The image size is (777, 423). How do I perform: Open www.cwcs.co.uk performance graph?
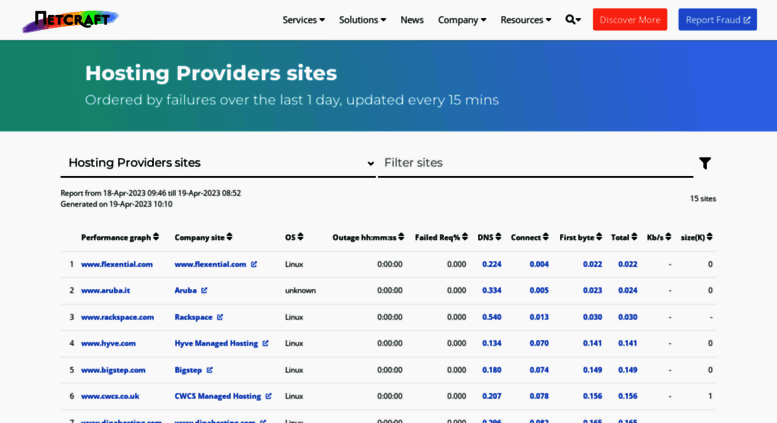110,396
